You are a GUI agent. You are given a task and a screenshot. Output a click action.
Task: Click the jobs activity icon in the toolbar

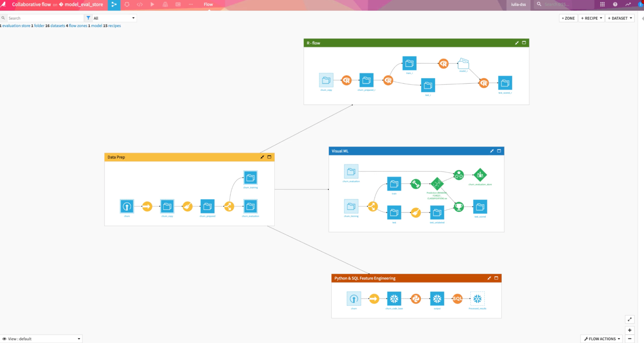[127, 4]
